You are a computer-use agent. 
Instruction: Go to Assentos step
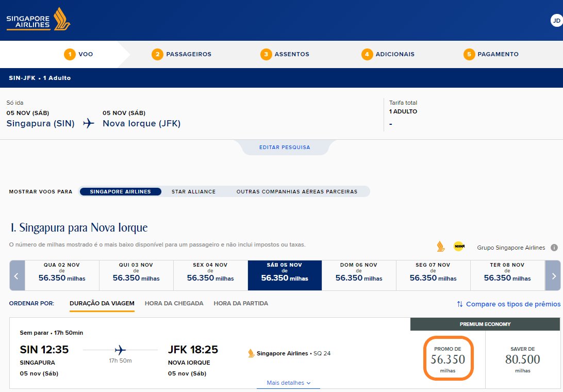coord(285,54)
